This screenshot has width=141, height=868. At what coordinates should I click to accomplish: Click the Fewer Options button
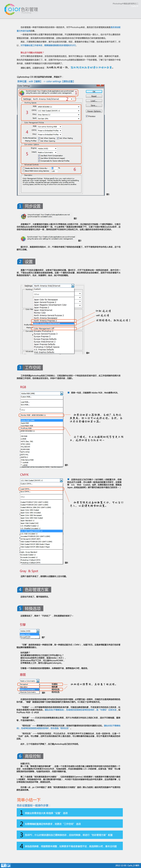(x=94, y=111)
